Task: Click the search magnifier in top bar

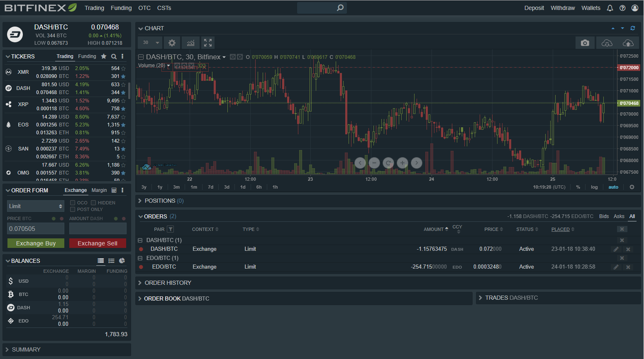Action: pos(340,7)
